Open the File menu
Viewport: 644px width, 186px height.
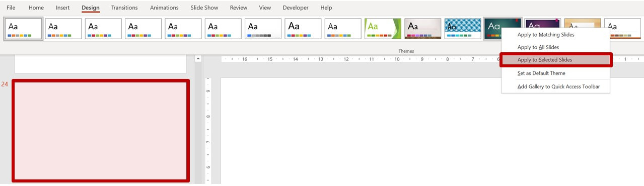(11, 8)
